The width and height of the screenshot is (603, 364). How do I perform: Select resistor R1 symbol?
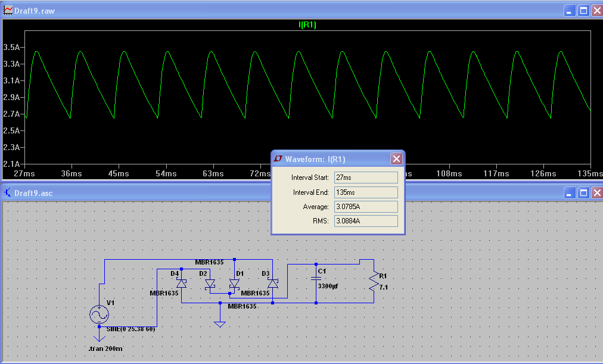(374, 282)
